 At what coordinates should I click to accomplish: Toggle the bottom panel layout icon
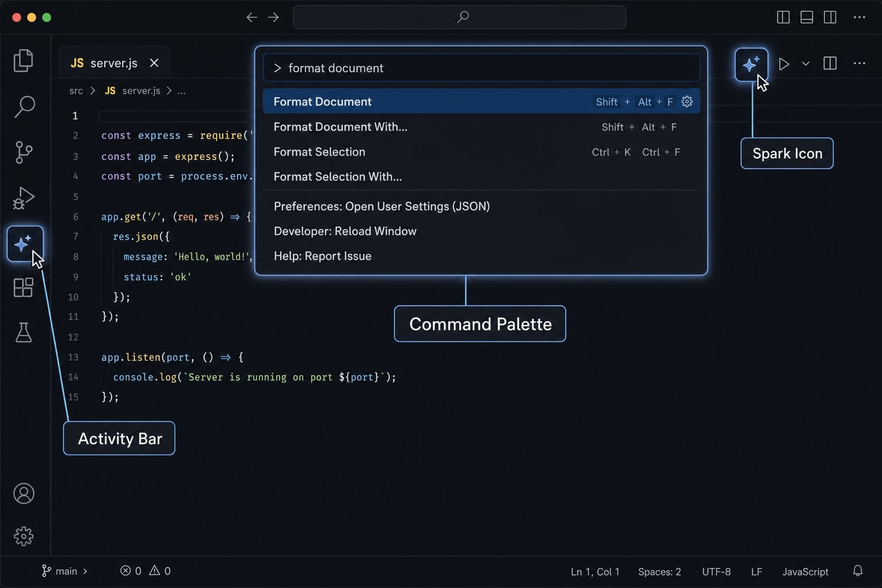pos(807,17)
